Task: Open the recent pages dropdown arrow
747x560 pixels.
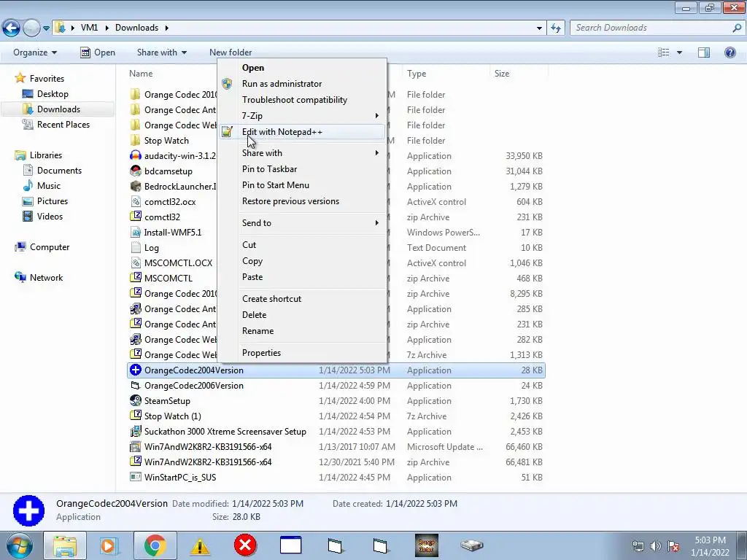Action: (x=46, y=28)
